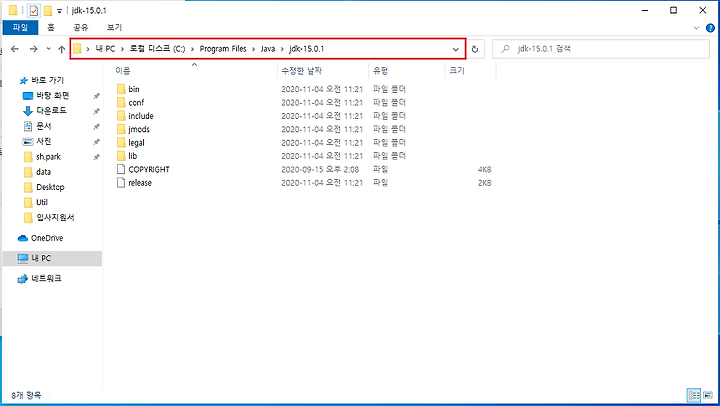Image resolution: width=720 pixels, height=406 pixels.
Task: Sort by the 크기 column header
Action: click(457, 71)
